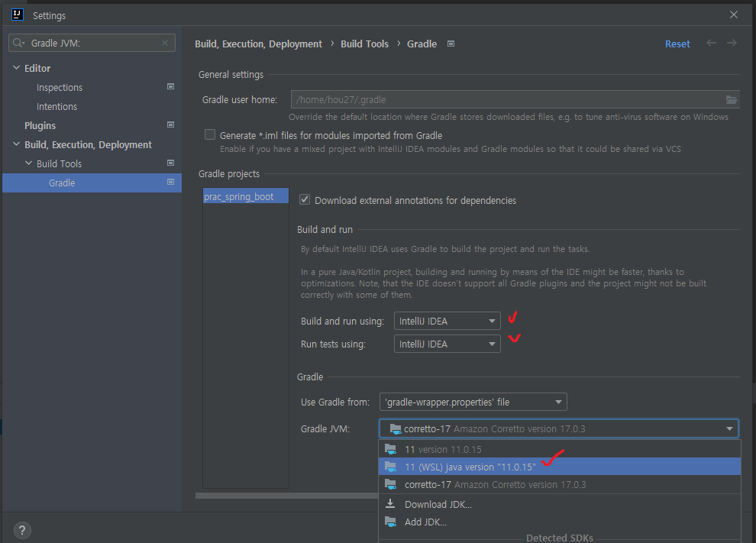Select corretto-17 Amazon Corretto 17.0.3 in list

point(559,485)
